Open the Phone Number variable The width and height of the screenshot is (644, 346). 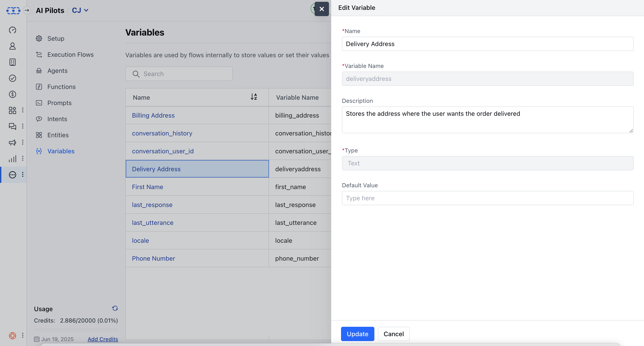pyautogui.click(x=153, y=258)
